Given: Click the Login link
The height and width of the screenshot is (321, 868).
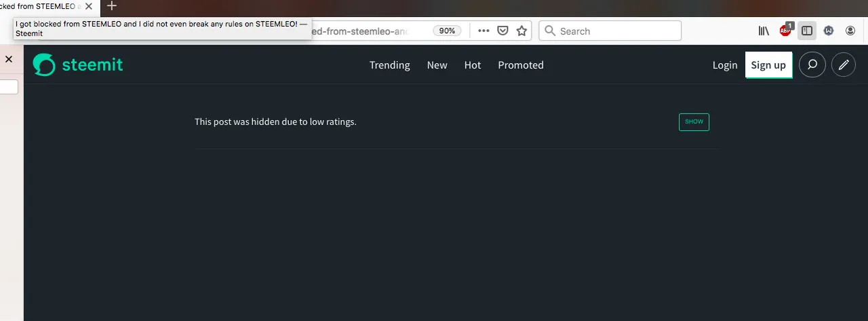Looking at the screenshot, I should coord(725,65).
